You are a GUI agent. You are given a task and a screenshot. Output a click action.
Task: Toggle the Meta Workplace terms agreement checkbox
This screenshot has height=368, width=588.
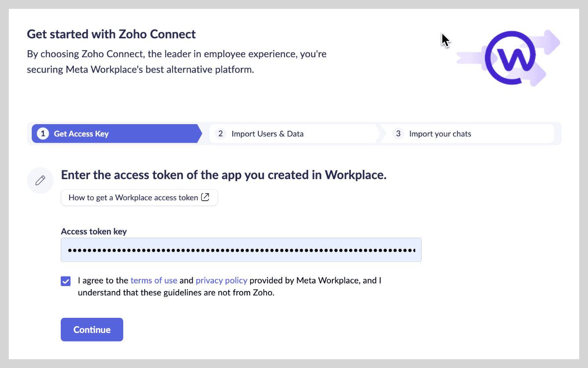(66, 281)
